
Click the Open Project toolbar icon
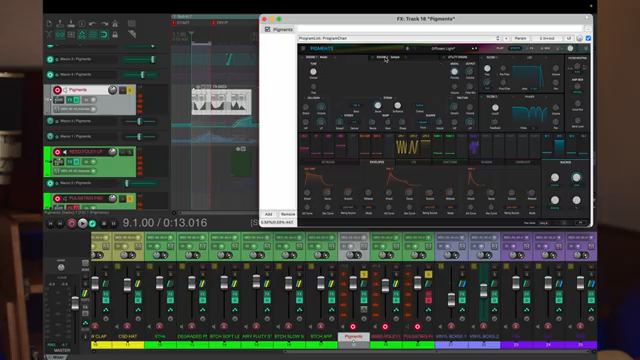click(x=60, y=24)
